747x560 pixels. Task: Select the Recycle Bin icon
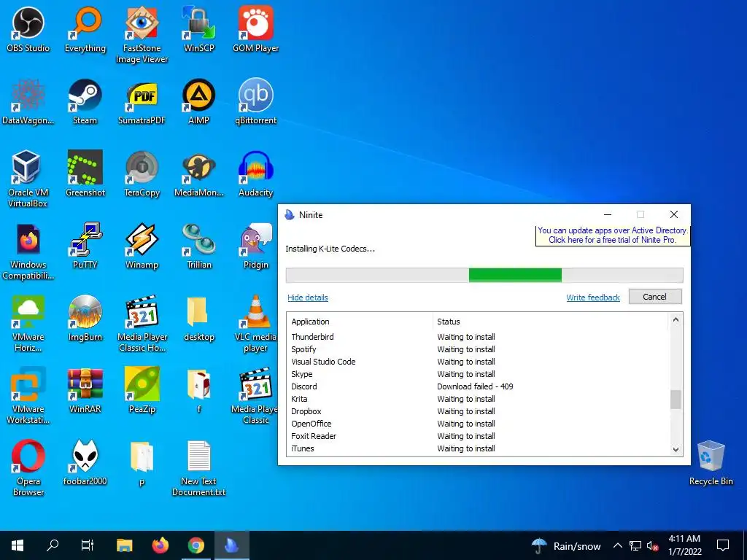pos(711,463)
